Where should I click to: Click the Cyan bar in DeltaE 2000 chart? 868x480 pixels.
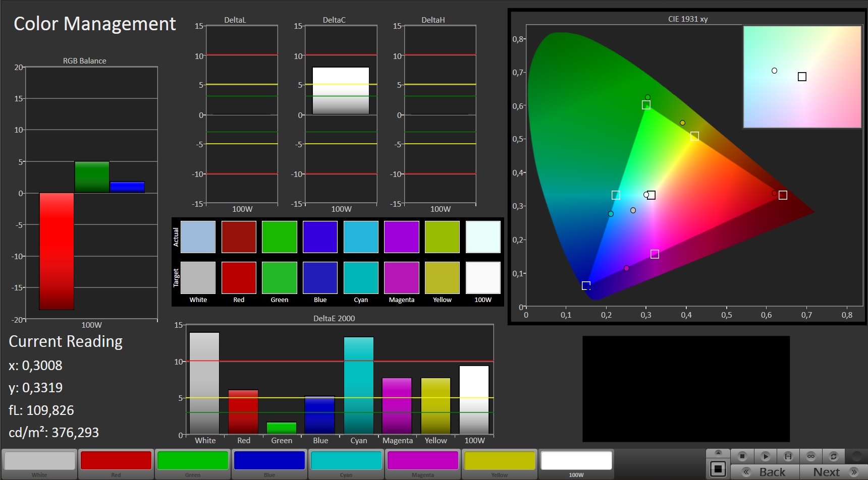tap(359, 385)
